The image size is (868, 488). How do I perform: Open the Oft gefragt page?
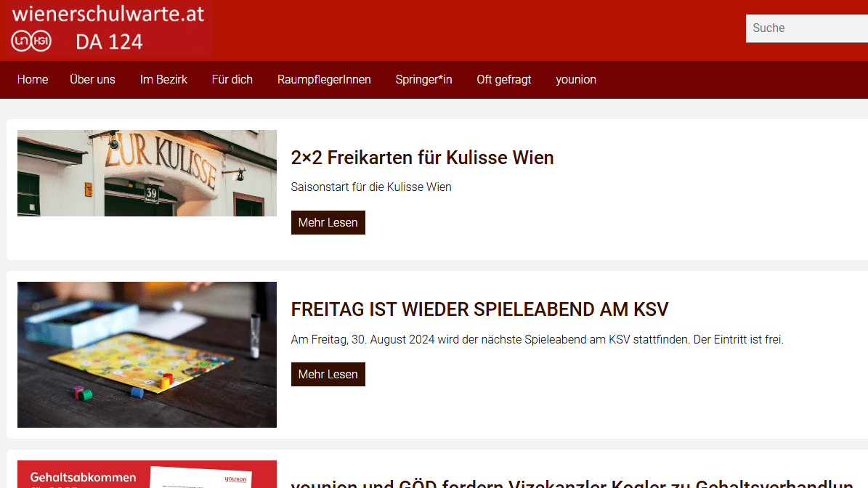click(504, 80)
